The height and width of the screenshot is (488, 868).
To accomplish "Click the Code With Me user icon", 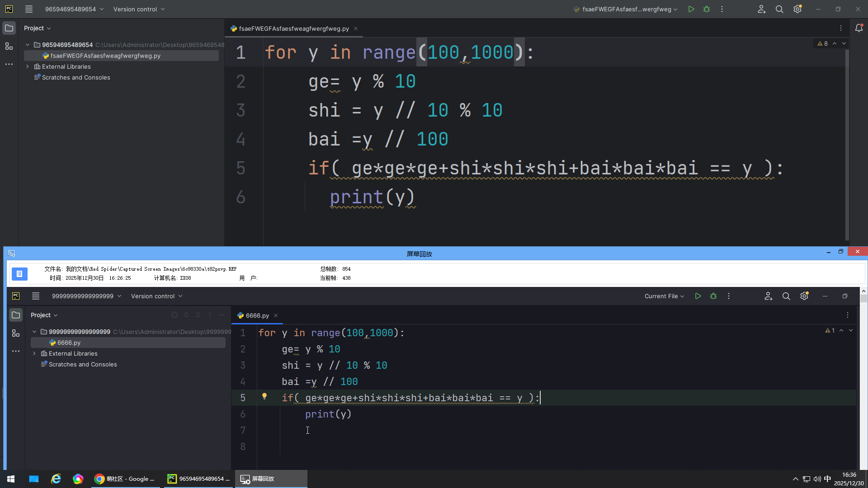I will 761,9.
